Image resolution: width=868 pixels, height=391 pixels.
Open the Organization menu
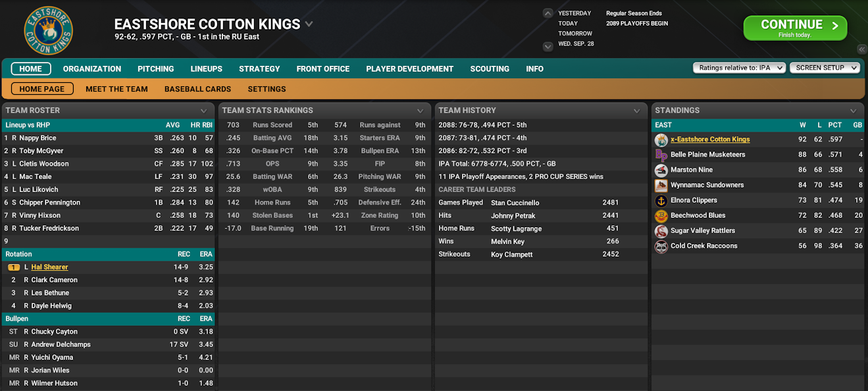click(92, 68)
